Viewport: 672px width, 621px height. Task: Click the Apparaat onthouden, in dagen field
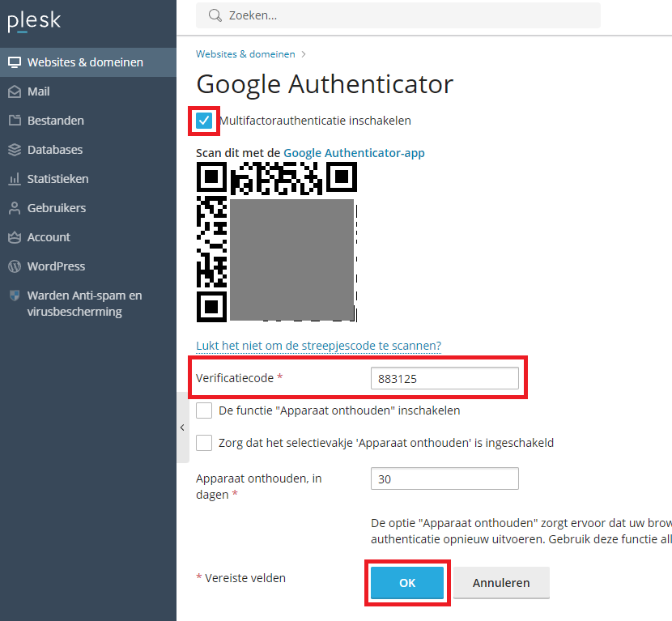pos(444,479)
